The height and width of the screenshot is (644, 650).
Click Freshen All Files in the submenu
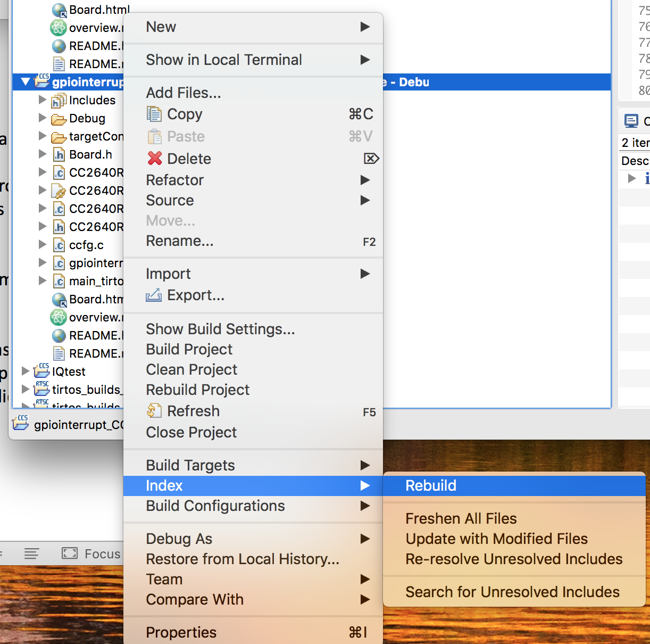click(x=461, y=518)
